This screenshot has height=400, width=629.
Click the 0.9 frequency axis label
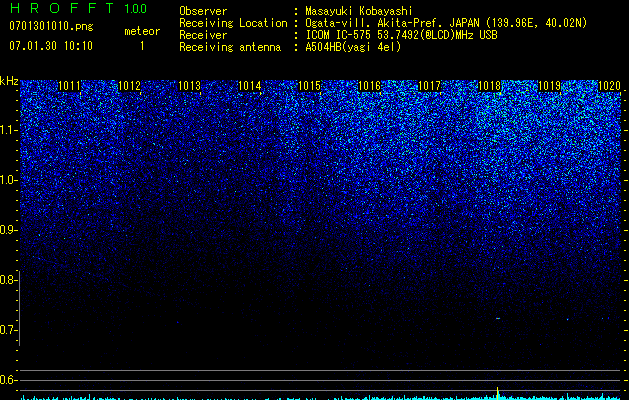coord(7,230)
